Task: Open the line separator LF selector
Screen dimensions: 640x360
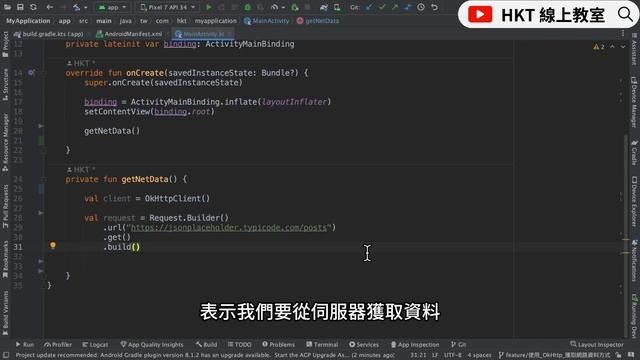Action: tap(435, 356)
